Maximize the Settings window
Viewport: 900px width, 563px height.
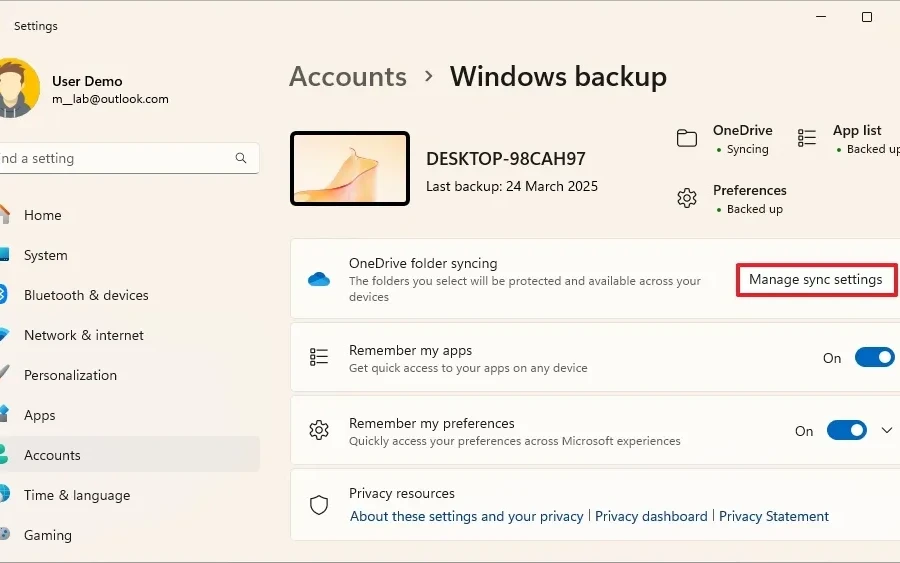[x=867, y=17]
